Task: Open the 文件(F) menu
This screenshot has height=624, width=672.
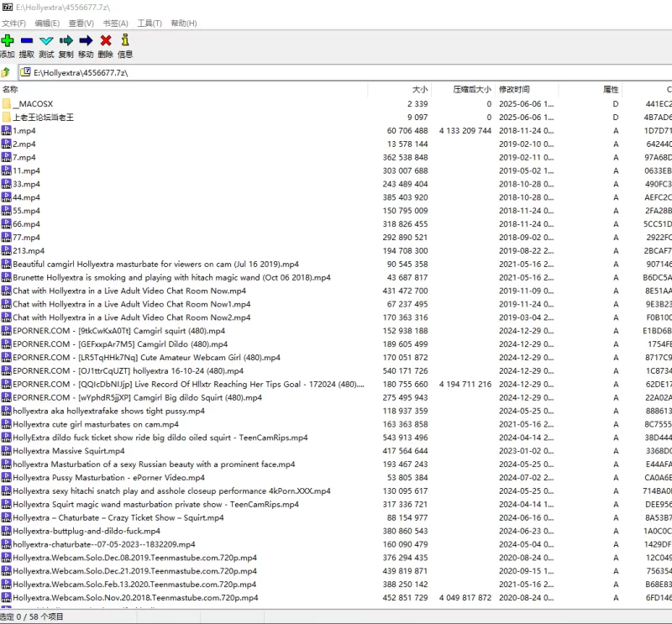Action: pyautogui.click(x=13, y=24)
